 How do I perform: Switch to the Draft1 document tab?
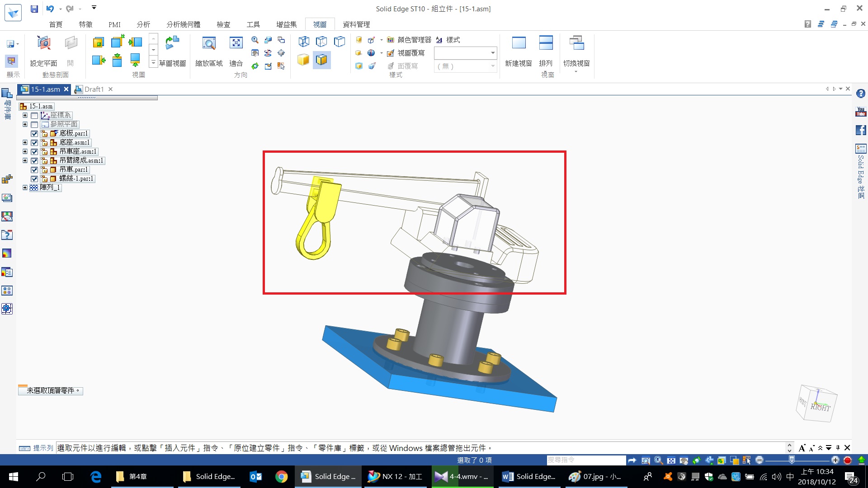pos(94,89)
